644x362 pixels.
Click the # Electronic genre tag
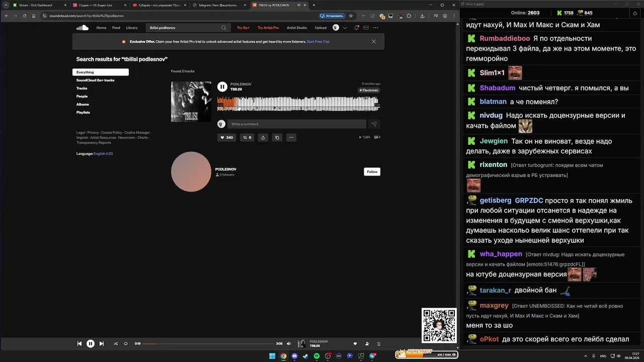pyautogui.click(x=369, y=90)
